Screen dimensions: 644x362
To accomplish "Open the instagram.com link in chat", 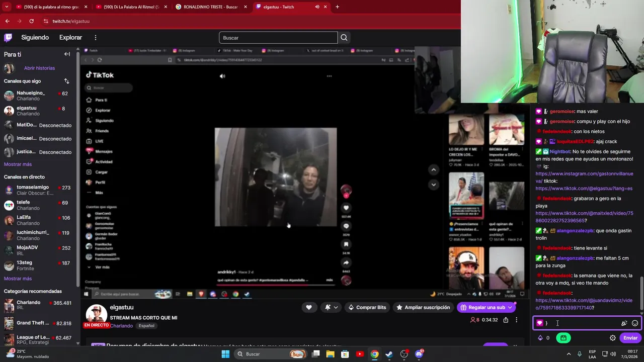I will point(584,177).
